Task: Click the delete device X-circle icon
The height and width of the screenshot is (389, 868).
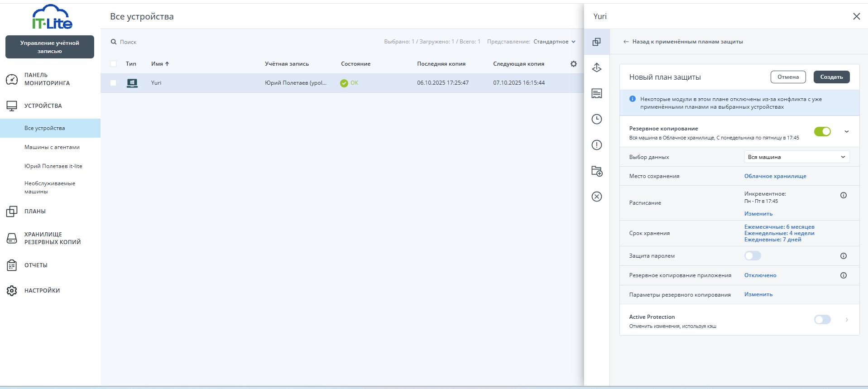Action: (596, 197)
